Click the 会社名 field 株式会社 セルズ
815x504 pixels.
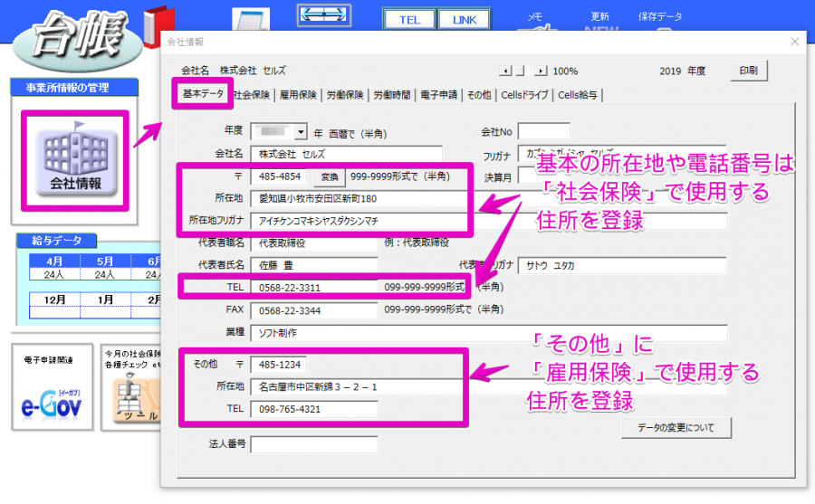(346, 154)
